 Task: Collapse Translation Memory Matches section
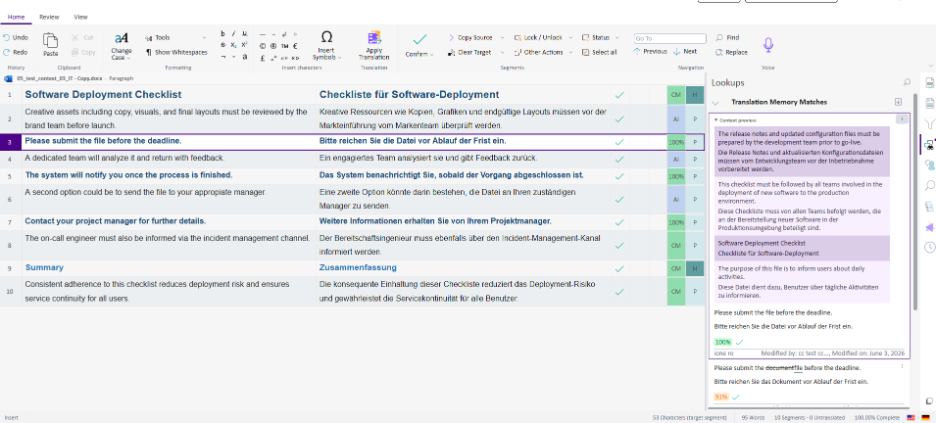[716, 103]
